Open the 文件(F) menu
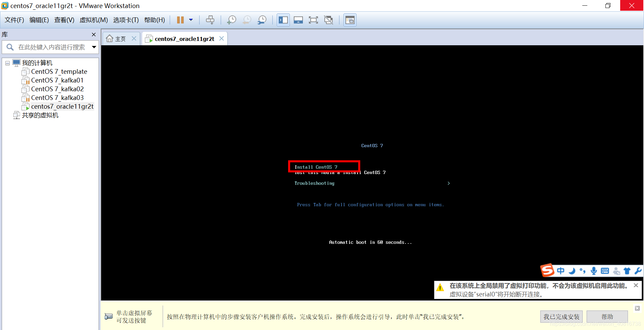 pos(14,20)
